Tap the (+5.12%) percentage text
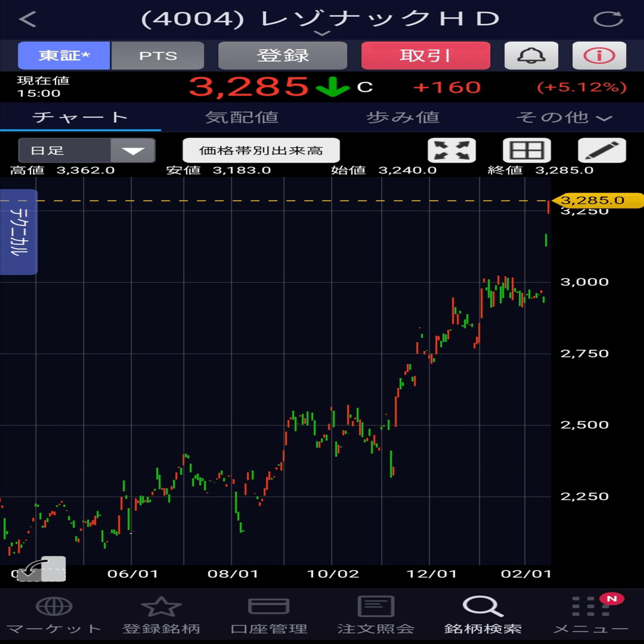The height and width of the screenshot is (644, 644). [581, 87]
